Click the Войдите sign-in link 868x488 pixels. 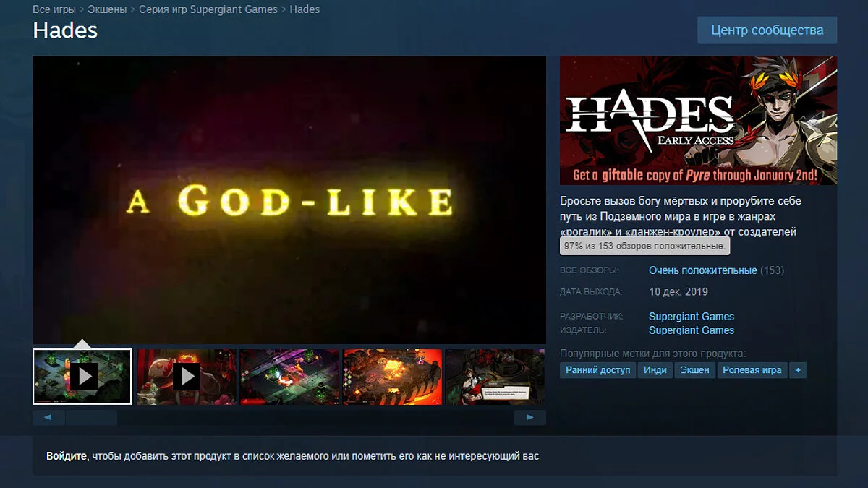(67, 456)
